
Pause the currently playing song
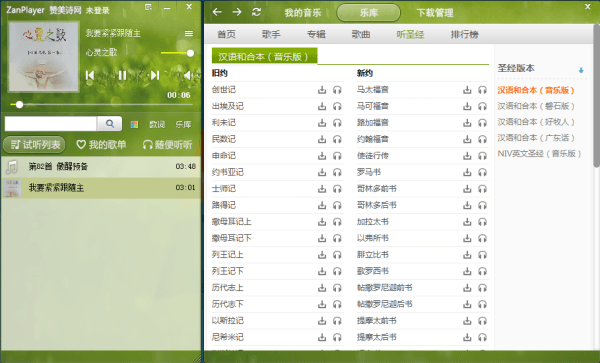coord(122,75)
